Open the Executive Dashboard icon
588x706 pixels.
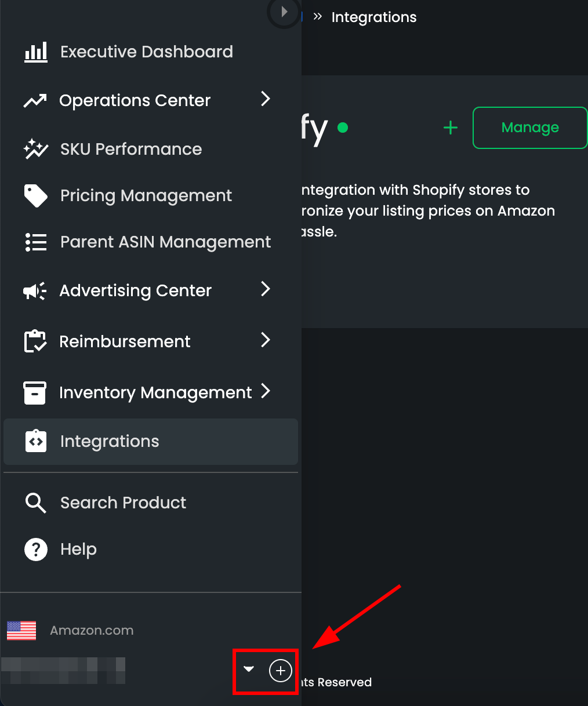click(x=35, y=52)
